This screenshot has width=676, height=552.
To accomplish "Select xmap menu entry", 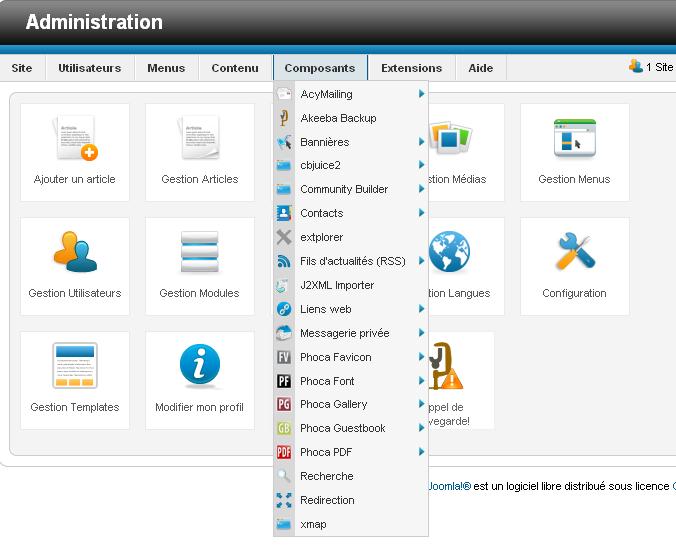I will pos(351,524).
